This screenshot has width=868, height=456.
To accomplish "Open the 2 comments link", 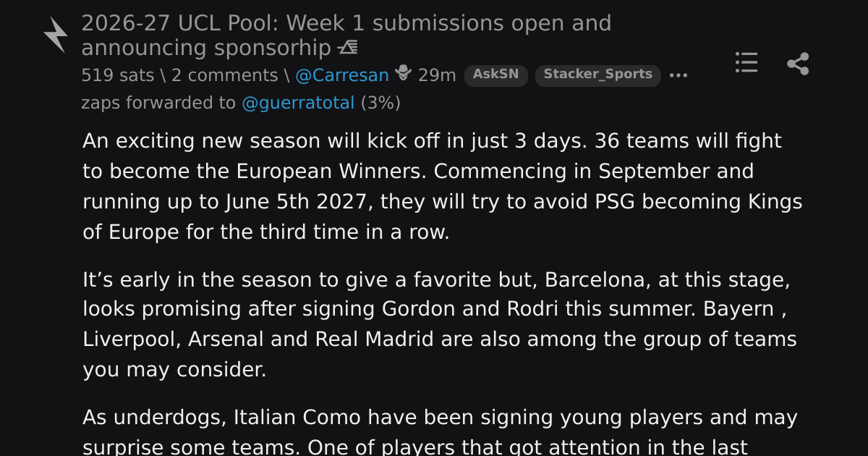I will [x=224, y=75].
